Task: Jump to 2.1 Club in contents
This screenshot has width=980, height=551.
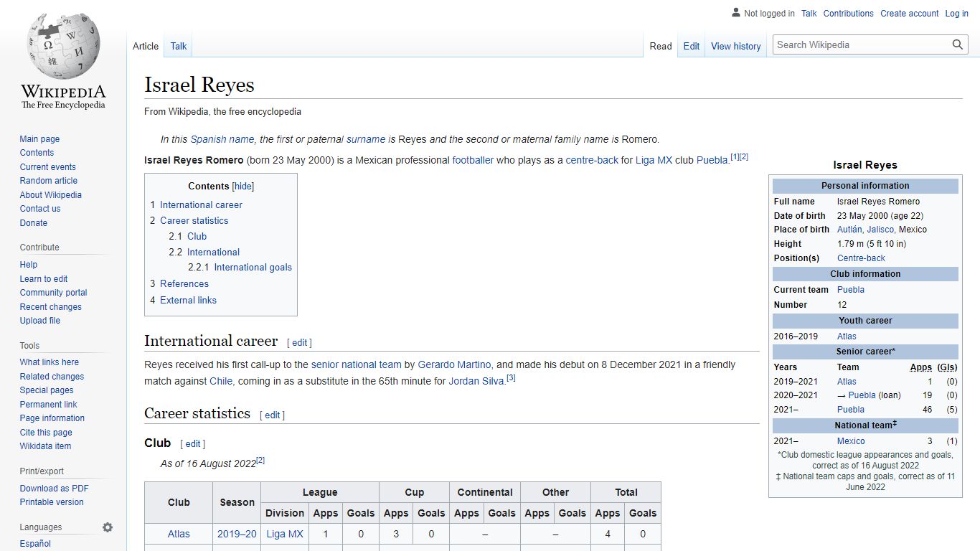Action: pyautogui.click(x=197, y=237)
